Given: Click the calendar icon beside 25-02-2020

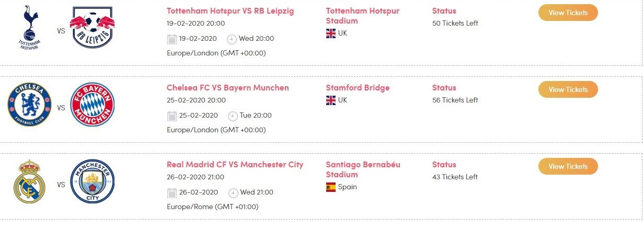Looking at the screenshot, I should (x=171, y=116).
